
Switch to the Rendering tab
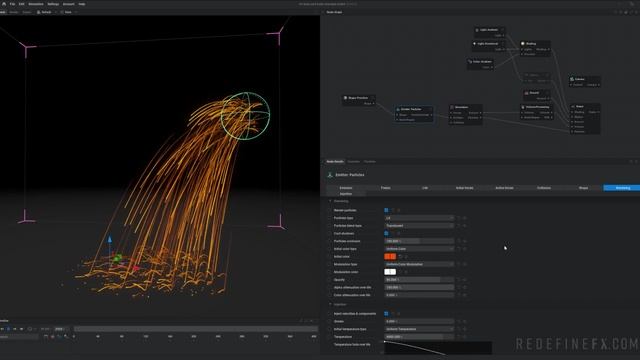622,188
